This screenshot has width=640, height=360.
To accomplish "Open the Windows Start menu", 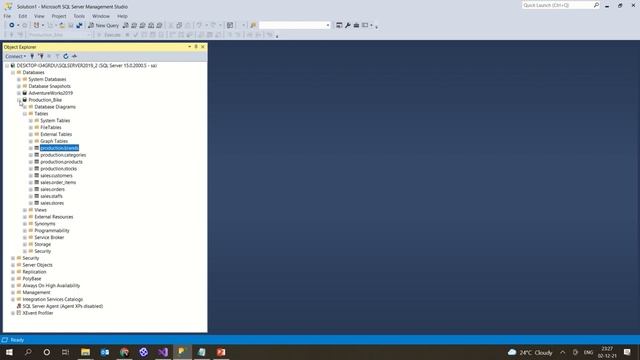I will coord(9,352).
